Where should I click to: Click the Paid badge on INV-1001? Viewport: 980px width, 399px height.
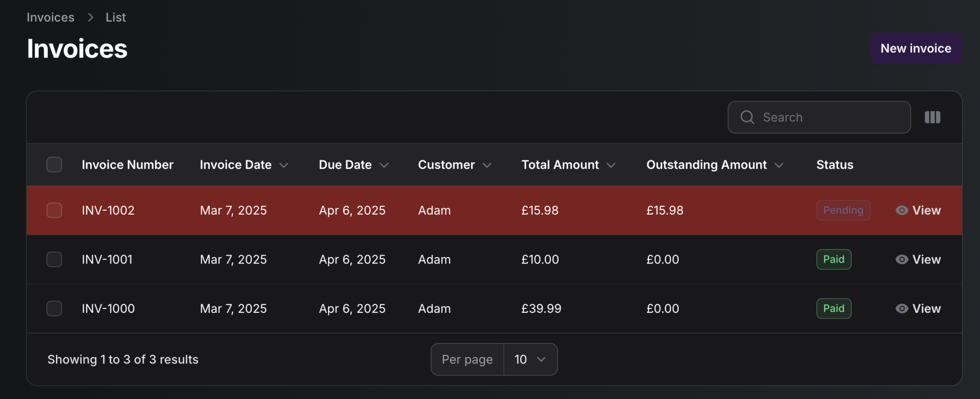coord(833,260)
